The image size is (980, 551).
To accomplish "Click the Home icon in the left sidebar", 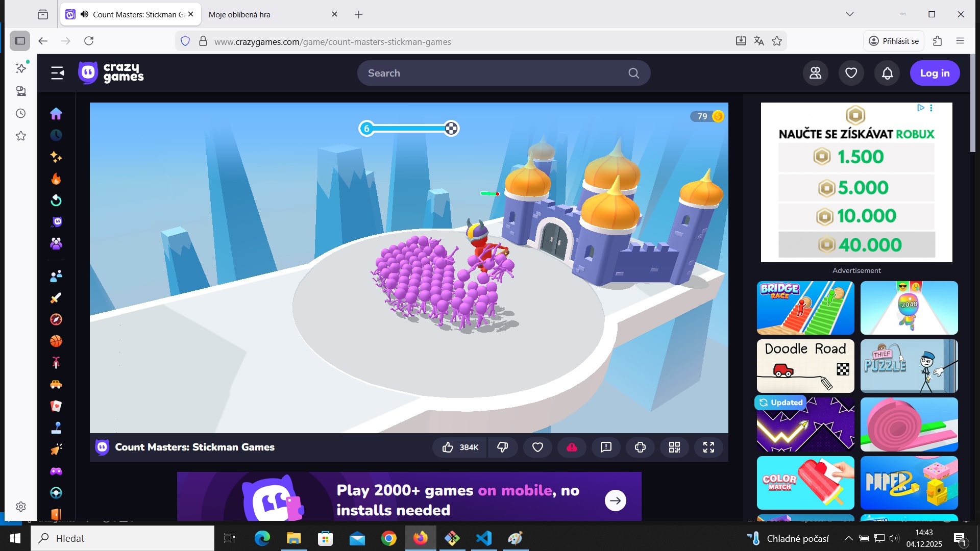I will tap(56, 113).
